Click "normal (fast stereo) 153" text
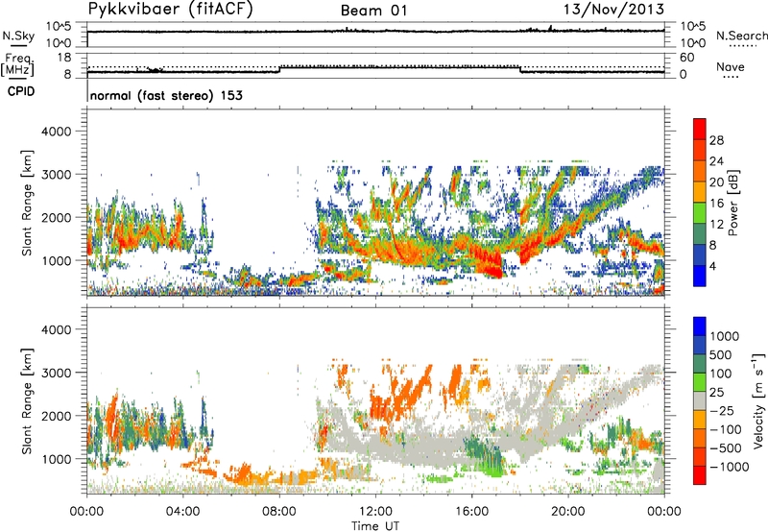768x532 pixels. (x=166, y=95)
